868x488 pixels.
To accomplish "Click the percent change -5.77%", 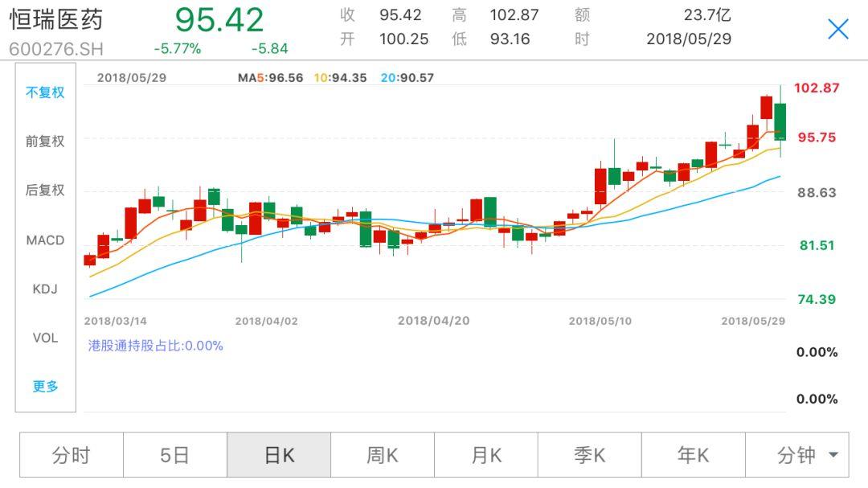I will (x=177, y=49).
